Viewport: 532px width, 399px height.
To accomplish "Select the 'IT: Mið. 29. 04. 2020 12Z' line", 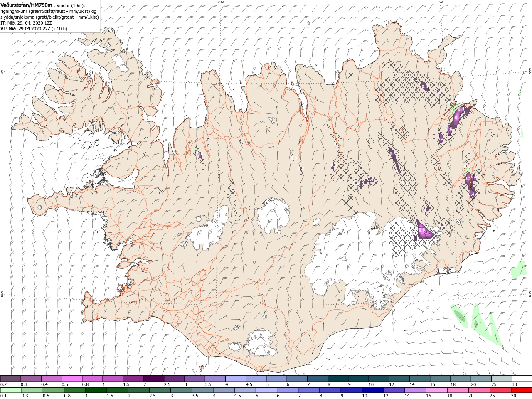I will pos(26,22).
